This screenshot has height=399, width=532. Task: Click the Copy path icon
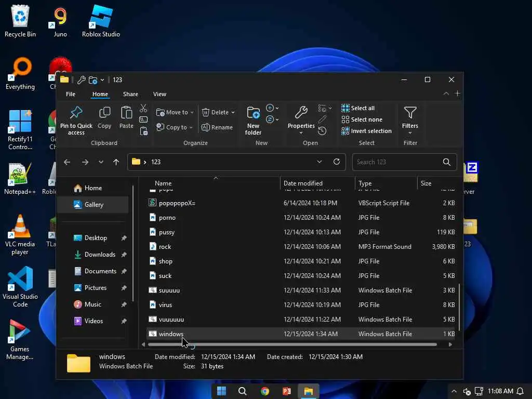(x=143, y=119)
